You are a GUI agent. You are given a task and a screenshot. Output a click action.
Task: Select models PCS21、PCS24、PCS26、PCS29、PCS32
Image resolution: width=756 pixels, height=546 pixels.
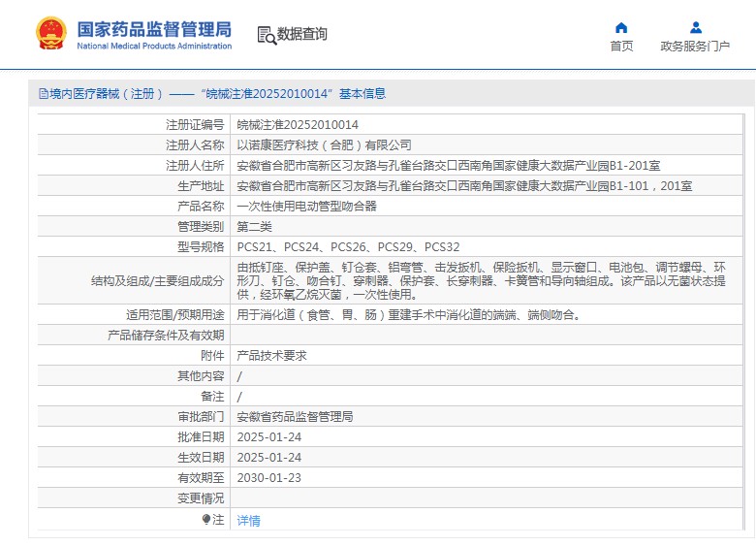[x=348, y=247]
